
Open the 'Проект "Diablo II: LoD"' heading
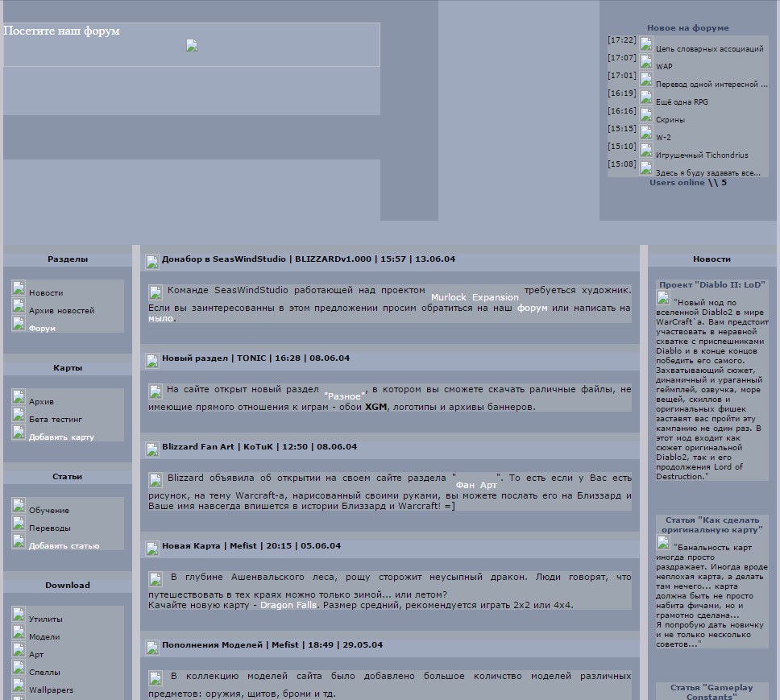coord(712,285)
